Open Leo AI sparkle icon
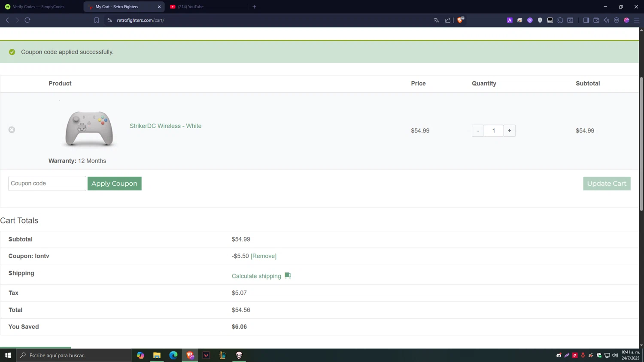The height and width of the screenshot is (362, 644). tap(606, 20)
